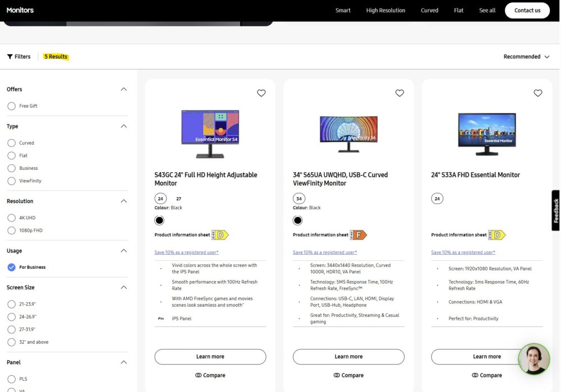The width and height of the screenshot is (561, 392).
Task: Select the 27-31.9" screen size filter
Action: coord(11,329)
